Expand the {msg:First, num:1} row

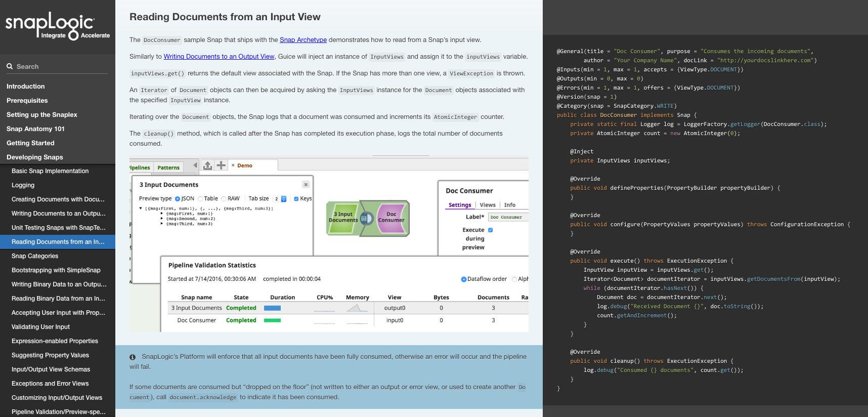click(162, 214)
